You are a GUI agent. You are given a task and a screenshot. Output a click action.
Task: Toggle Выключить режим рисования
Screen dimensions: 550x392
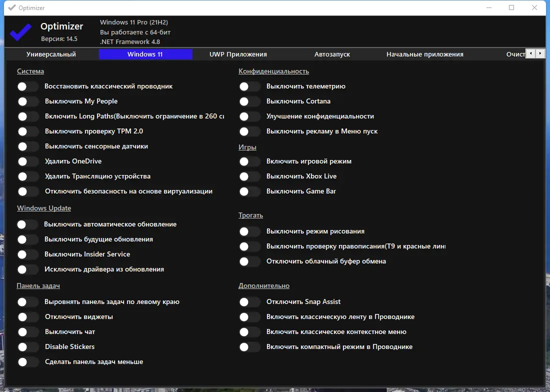click(x=249, y=231)
